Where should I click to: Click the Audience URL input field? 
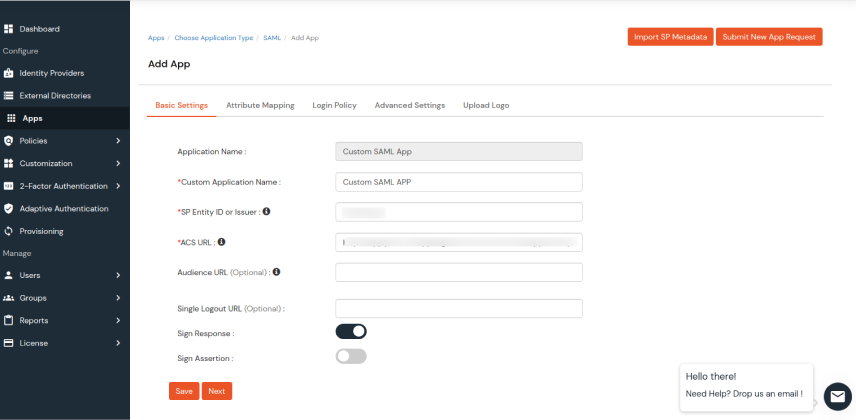459,272
